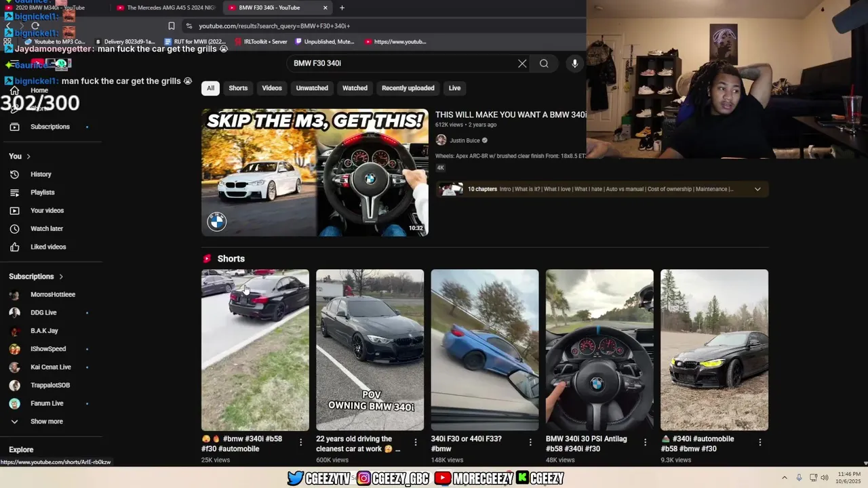The image size is (868, 488).
Task: Open Fanum Live channel
Action: pos(47,403)
